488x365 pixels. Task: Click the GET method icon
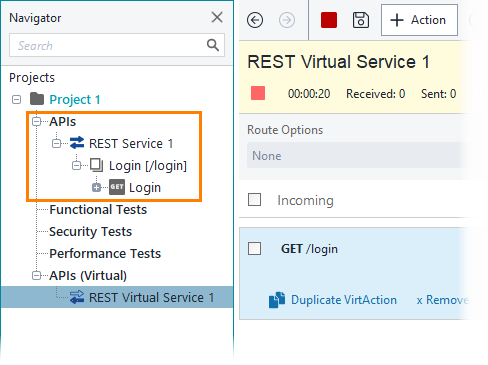(x=117, y=187)
